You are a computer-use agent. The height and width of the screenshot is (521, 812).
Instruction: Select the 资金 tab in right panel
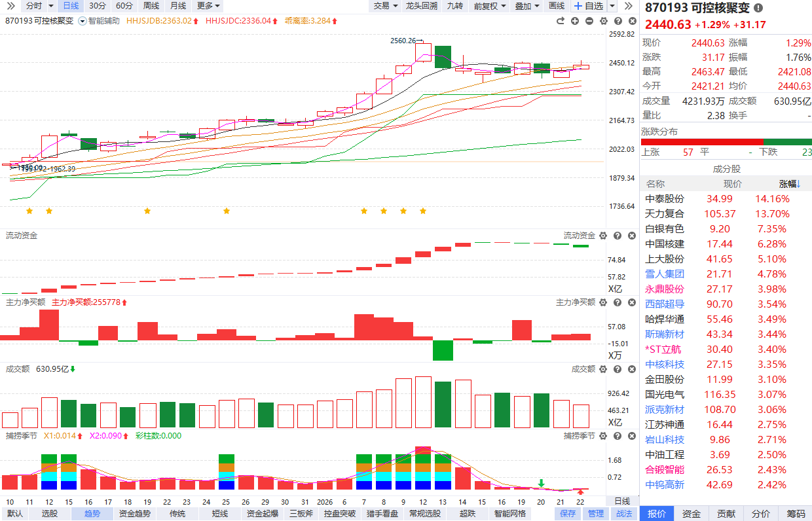point(691,514)
